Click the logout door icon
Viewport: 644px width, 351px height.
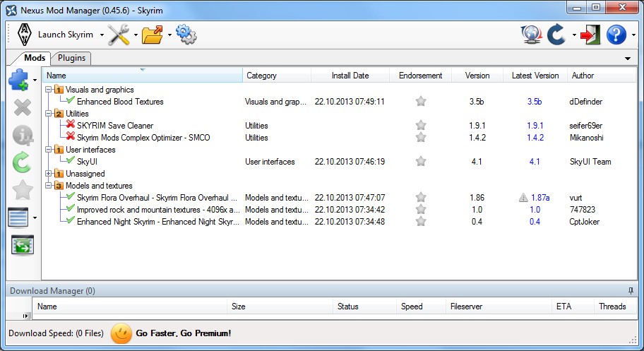590,35
